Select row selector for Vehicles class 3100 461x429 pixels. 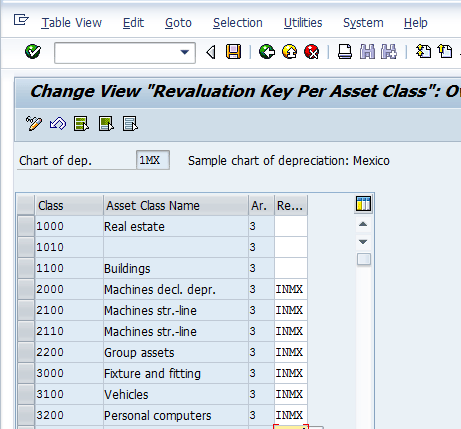point(26,394)
